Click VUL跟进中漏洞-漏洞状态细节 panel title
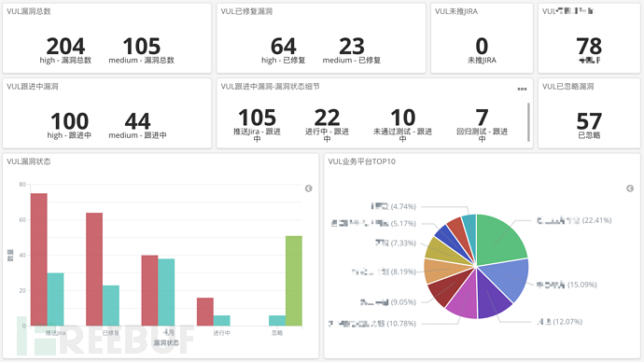The height and width of the screenshot is (362, 644). click(x=270, y=87)
